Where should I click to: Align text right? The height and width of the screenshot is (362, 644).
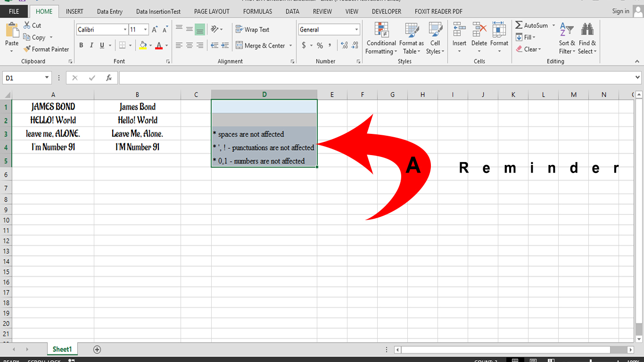pos(200,45)
